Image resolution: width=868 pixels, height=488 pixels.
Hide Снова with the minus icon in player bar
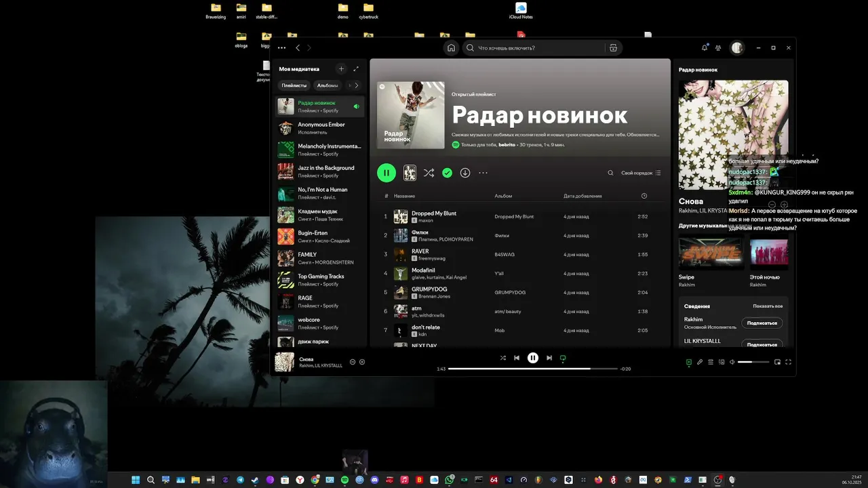(x=353, y=362)
